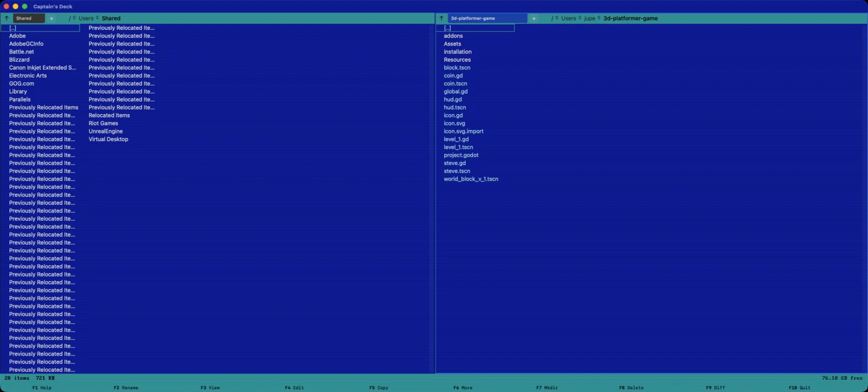Click the F6 Move button
Screen dimensions: 868x392
(463, 388)
